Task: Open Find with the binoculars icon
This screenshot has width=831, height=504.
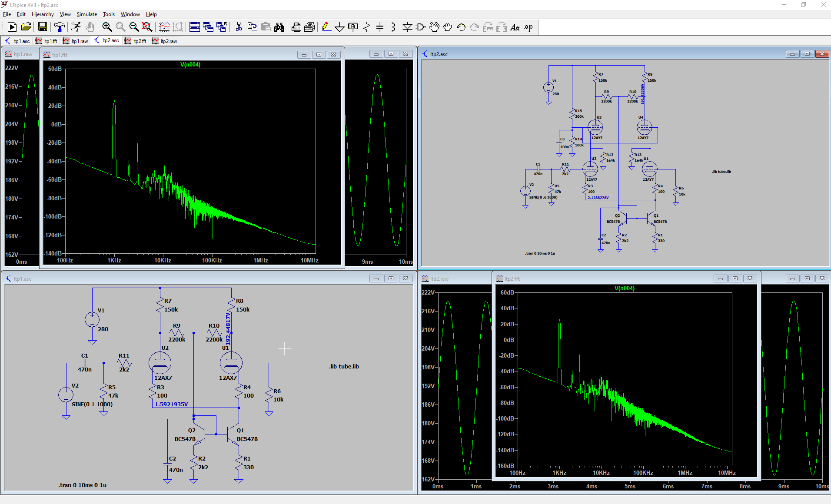Action: click(279, 27)
